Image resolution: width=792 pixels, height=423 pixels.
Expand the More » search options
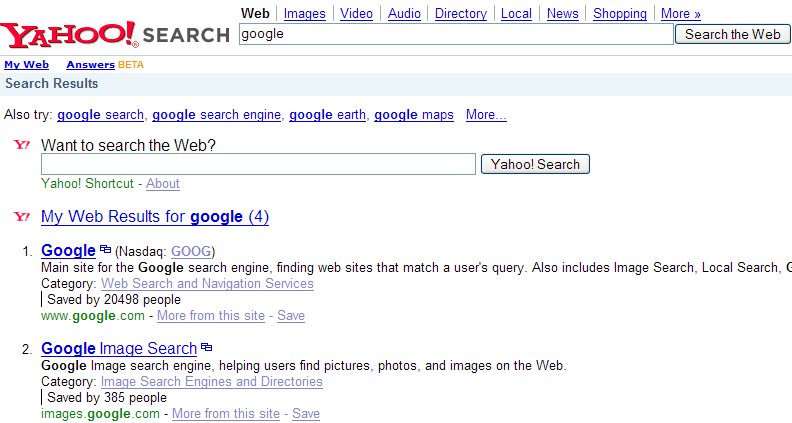681,14
